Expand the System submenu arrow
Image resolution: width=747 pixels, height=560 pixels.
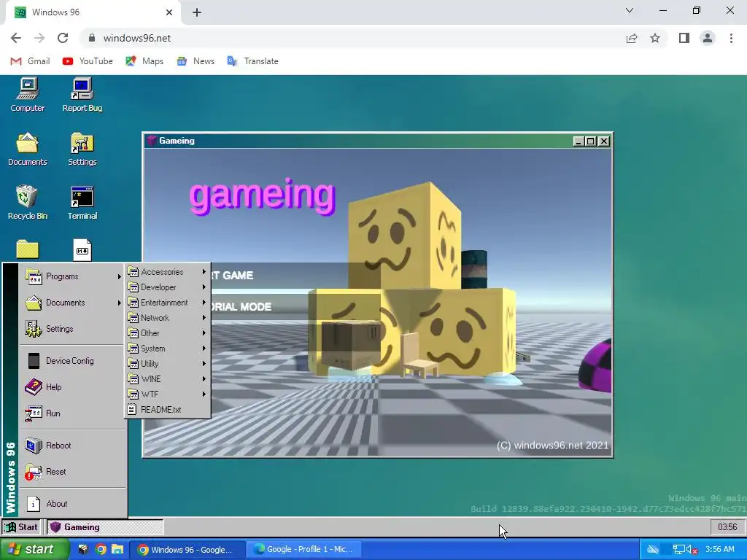pos(204,348)
